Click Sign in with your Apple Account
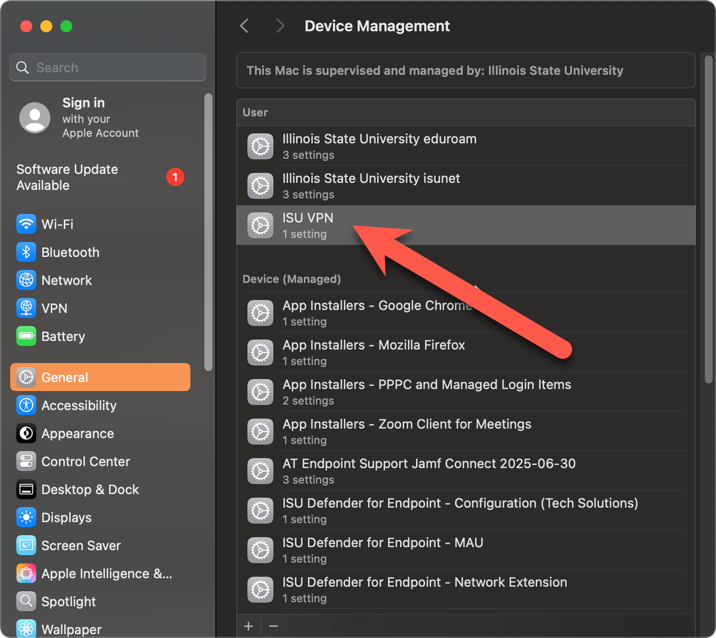Viewport: 716px width, 638px height. tap(100, 117)
